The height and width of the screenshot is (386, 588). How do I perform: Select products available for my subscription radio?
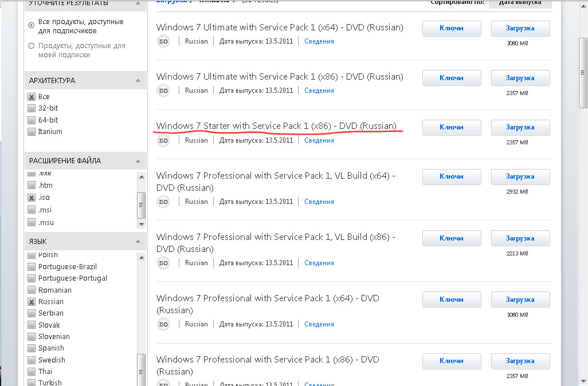(32, 46)
